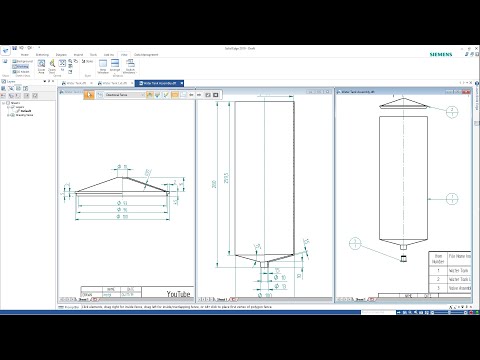Open the Tools ribbon tab
Image resolution: width=480 pixels, height=360 pixels.
click(x=94, y=55)
